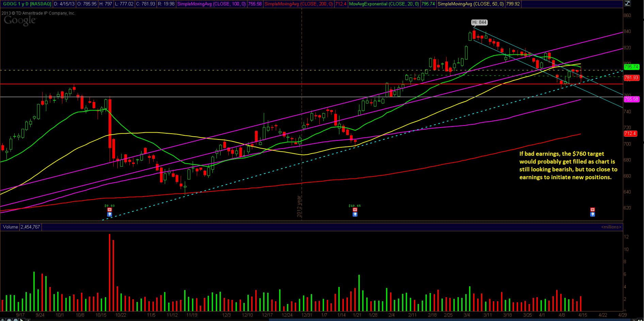Select the MovAvgExponential (CLOSE, 20, 0) study label
The height and width of the screenshot is (321, 644).
[384, 4]
